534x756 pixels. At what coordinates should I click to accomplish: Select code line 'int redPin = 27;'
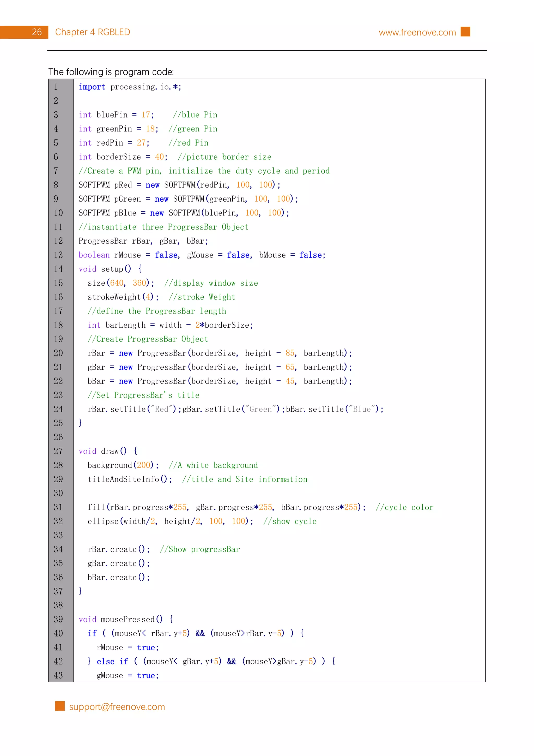(x=114, y=143)
